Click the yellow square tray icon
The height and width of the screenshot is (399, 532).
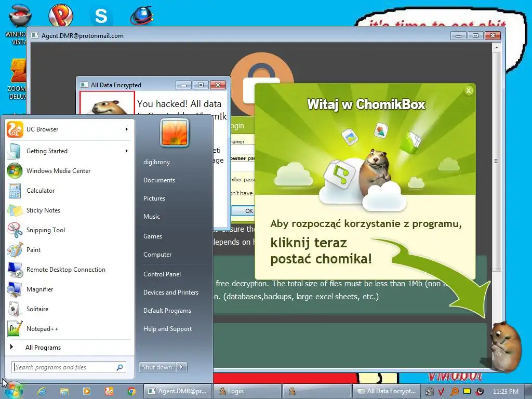coord(467,391)
